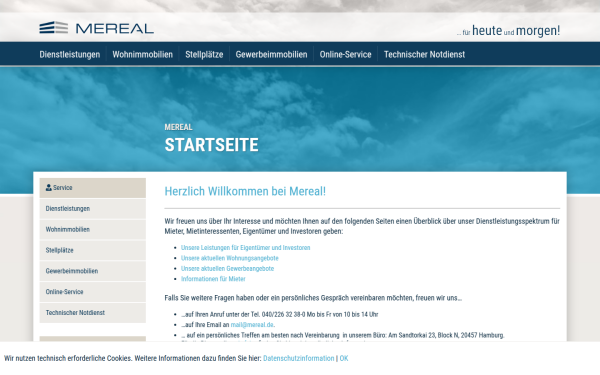This screenshot has width=600, height=375.
Task: Open the Datenschutzinformation link in cookie banner
Action: 298,358
